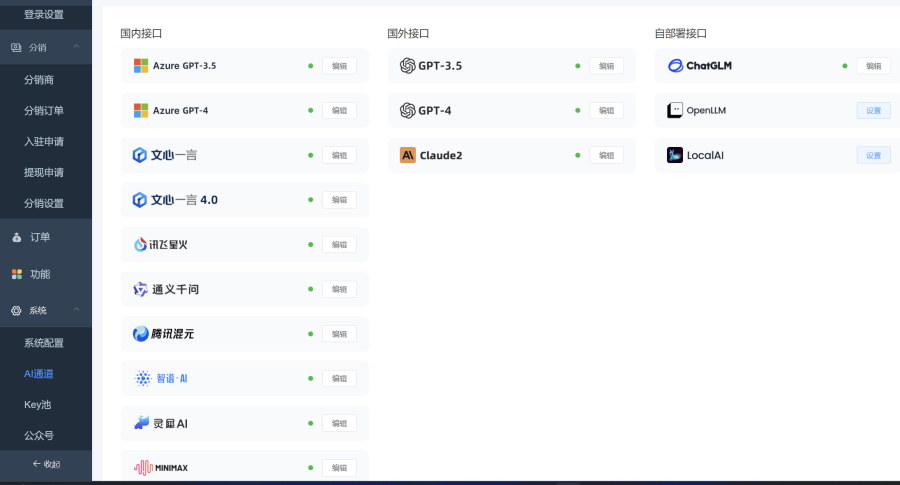900x485 pixels.
Task: Go to 分销订单 in sidebar
Action: (44, 110)
